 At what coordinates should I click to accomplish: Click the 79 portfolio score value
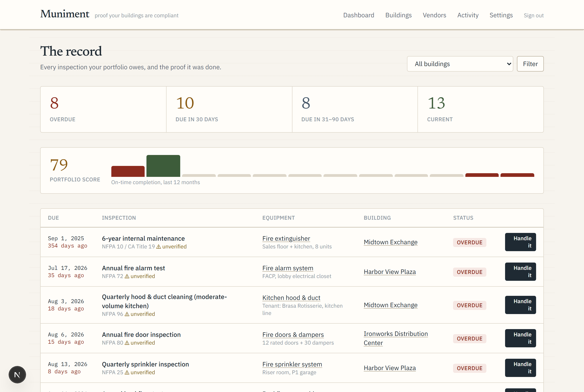tap(59, 165)
